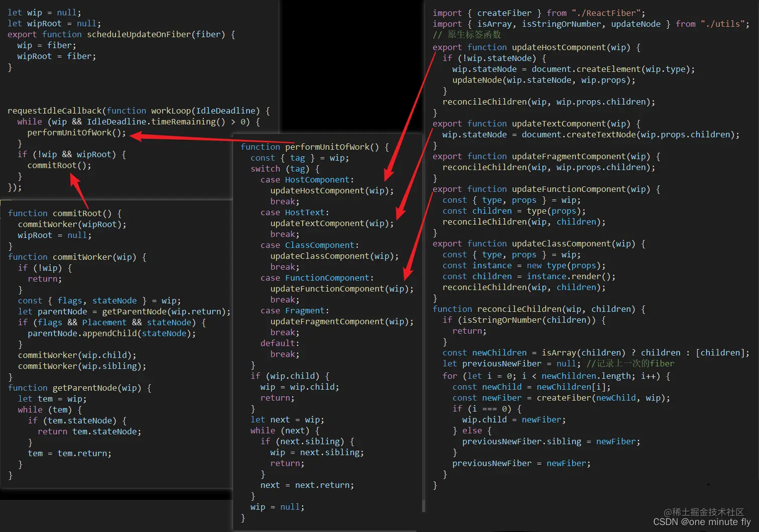Click the 'function commitWorker(wip) {' declaration
Screen dimensions: 759x532
click(77, 257)
